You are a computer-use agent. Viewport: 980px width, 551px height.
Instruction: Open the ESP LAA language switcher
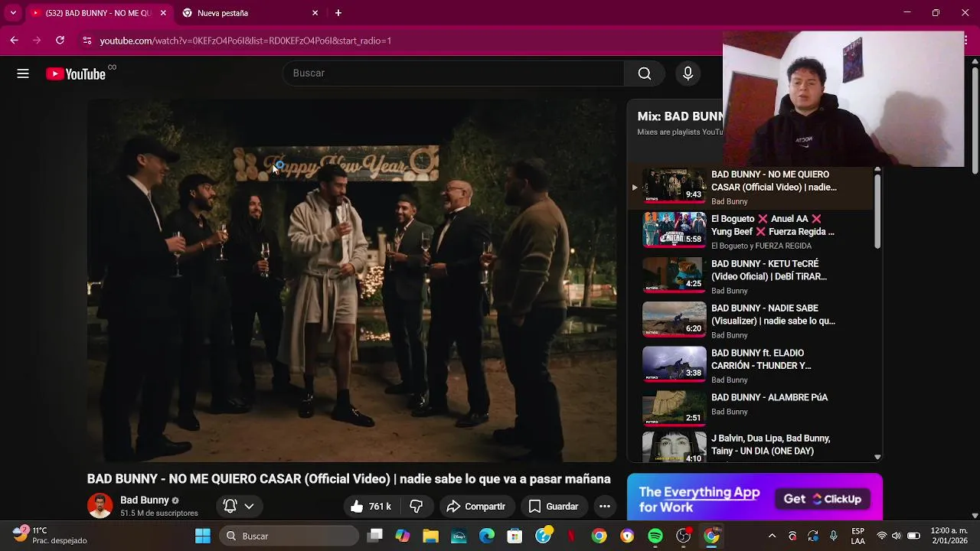pos(858,536)
